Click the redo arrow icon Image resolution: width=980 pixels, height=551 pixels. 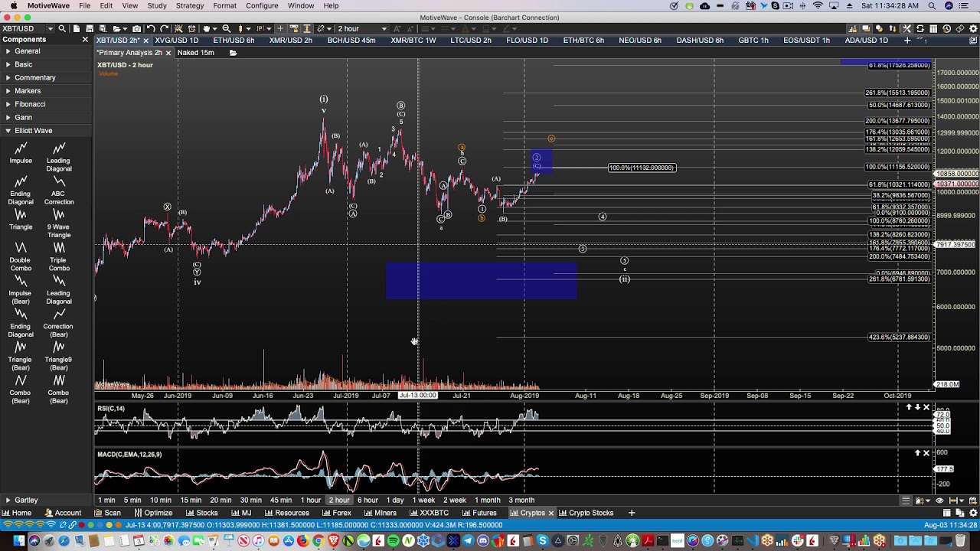164,28
